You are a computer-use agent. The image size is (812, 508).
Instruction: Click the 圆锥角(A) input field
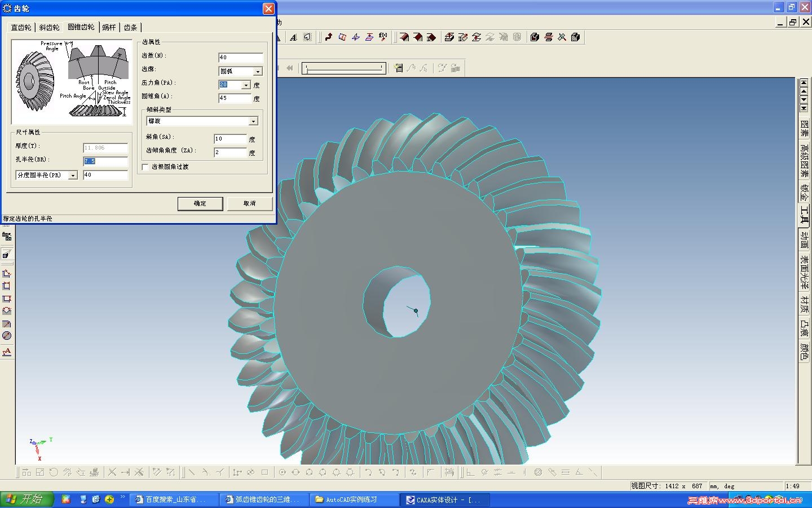pyautogui.click(x=235, y=98)
